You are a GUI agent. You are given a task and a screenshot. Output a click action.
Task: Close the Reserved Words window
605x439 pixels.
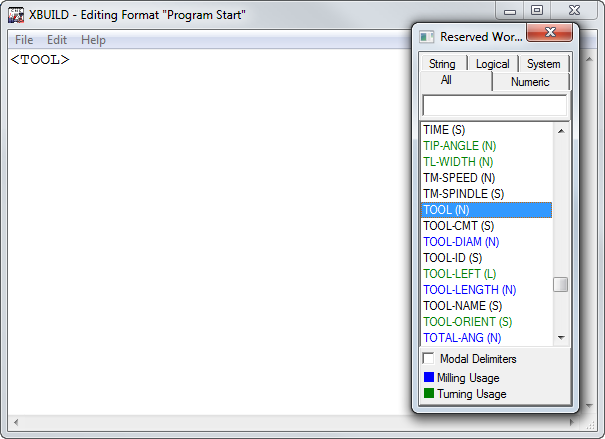[x=549, y=32]
